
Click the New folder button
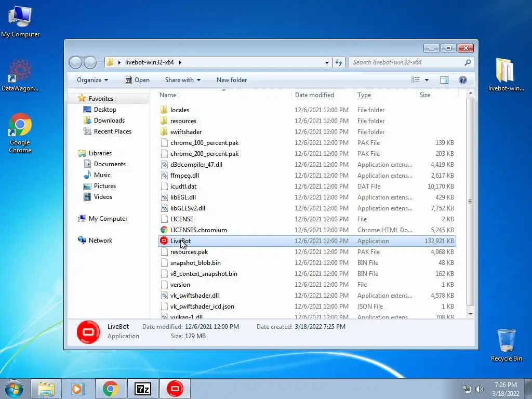(x=232, y=79)
